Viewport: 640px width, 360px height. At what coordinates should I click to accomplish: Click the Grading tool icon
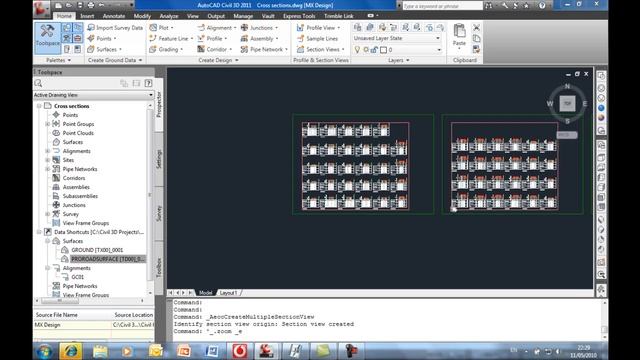[x=153, y=49]
